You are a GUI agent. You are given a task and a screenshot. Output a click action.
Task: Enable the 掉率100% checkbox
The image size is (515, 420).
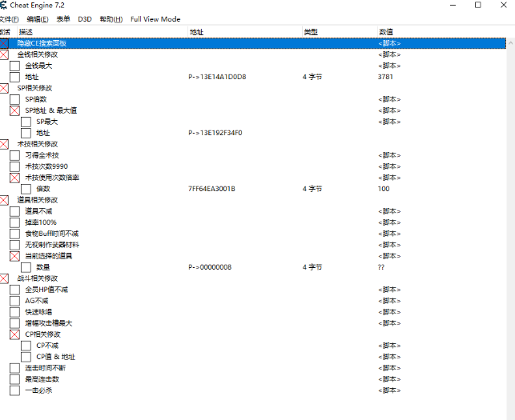pyautogui.click(x=14, y=222)
